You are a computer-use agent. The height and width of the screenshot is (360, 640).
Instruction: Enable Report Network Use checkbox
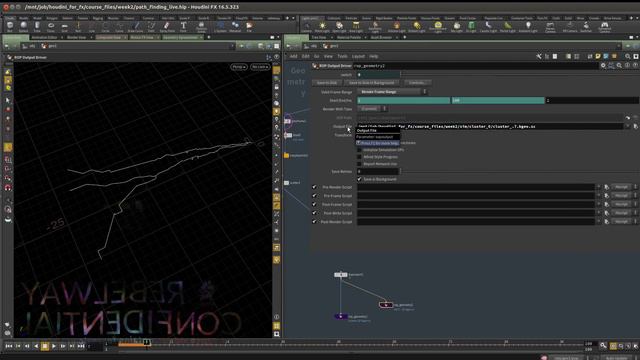[359, 164]
